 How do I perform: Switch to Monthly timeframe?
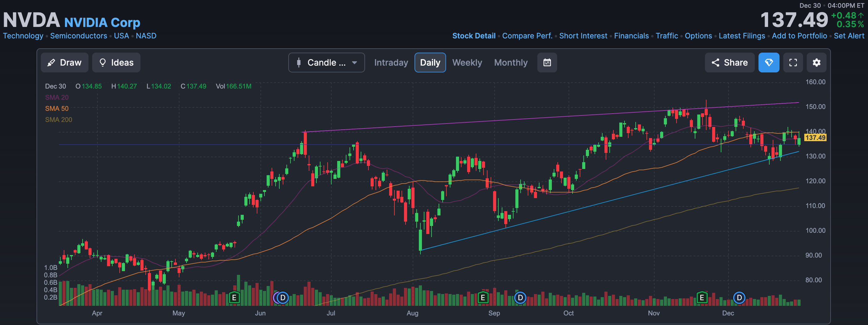(x=511, y=63)
